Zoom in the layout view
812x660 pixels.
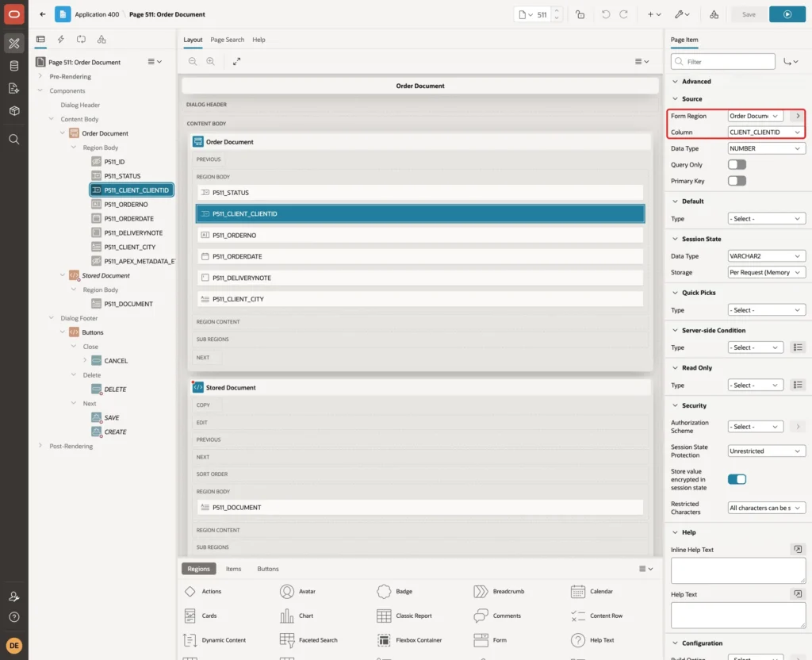(211, 61)
